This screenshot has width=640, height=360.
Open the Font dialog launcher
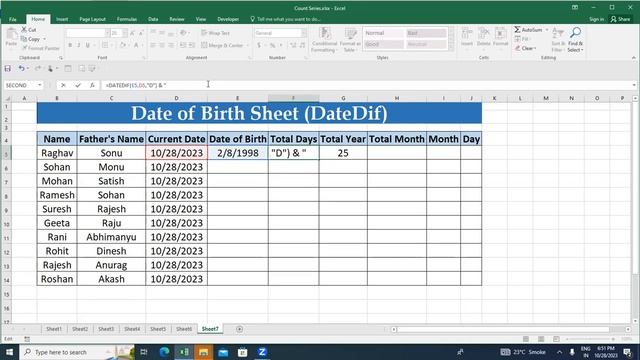[x=144, y=58]
